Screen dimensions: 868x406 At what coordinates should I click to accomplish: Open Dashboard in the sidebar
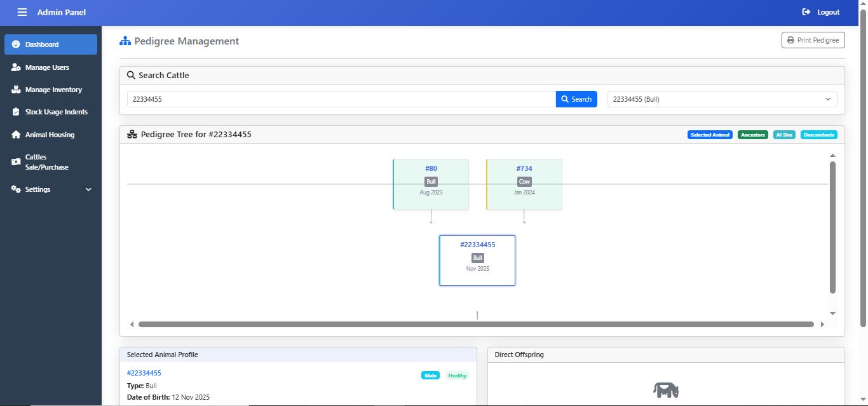51,44
